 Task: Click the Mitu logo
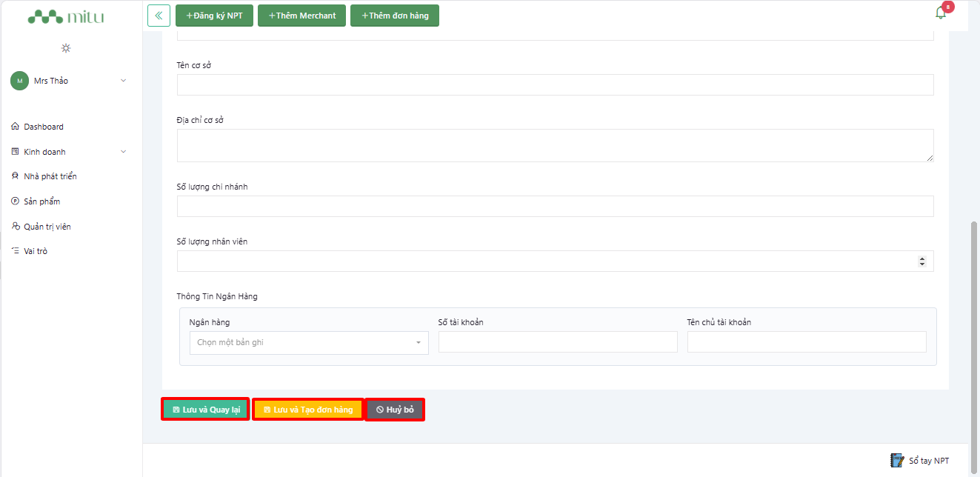click(x=66, y=17)
